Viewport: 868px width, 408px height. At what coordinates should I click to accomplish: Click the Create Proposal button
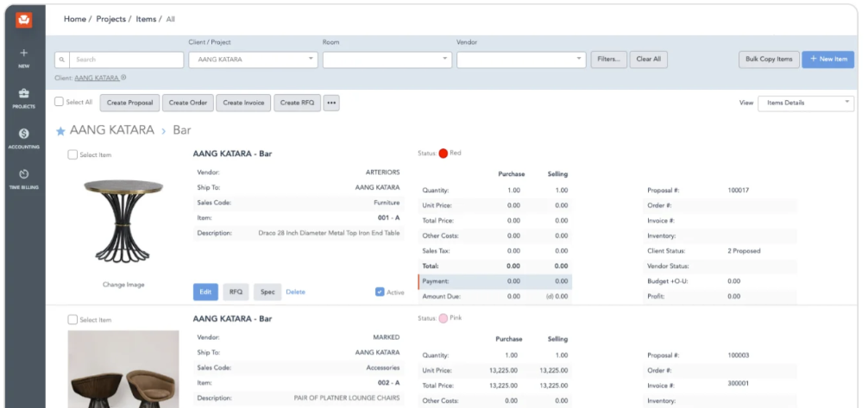pos(129,103)
